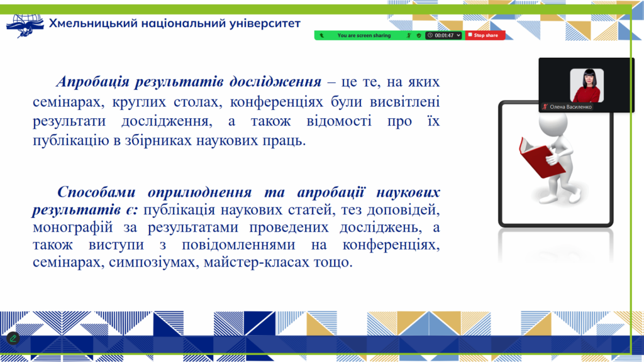
Task: Select the 00:01:47 meeting timer readout
Action: [x=444, y=36]
